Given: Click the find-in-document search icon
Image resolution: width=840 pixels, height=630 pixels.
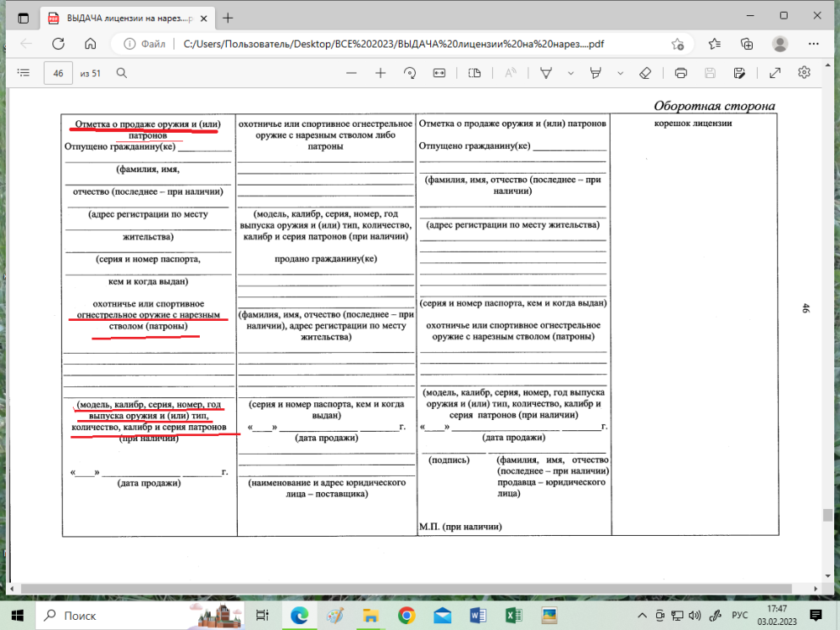Looking at the screenshot, I should point(122,73).
